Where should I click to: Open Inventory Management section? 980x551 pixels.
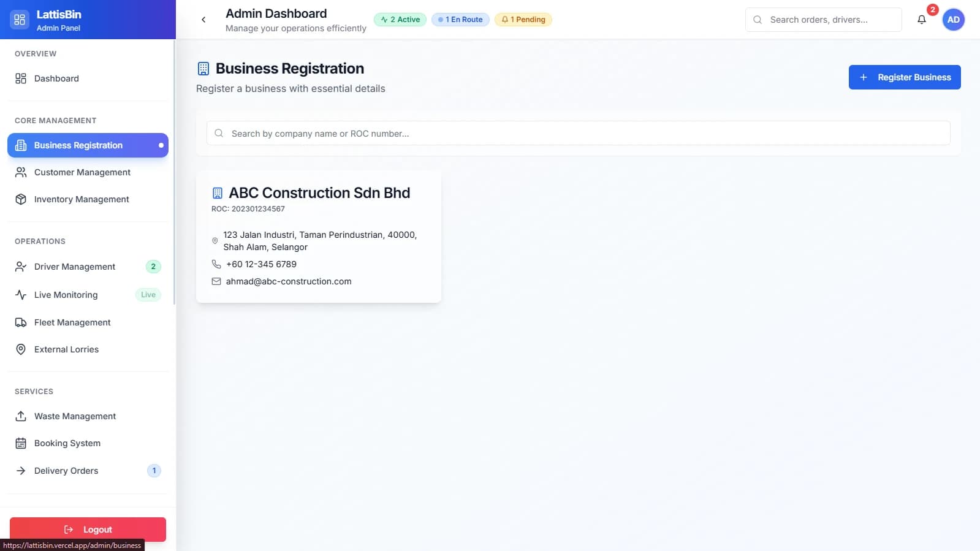82,199
